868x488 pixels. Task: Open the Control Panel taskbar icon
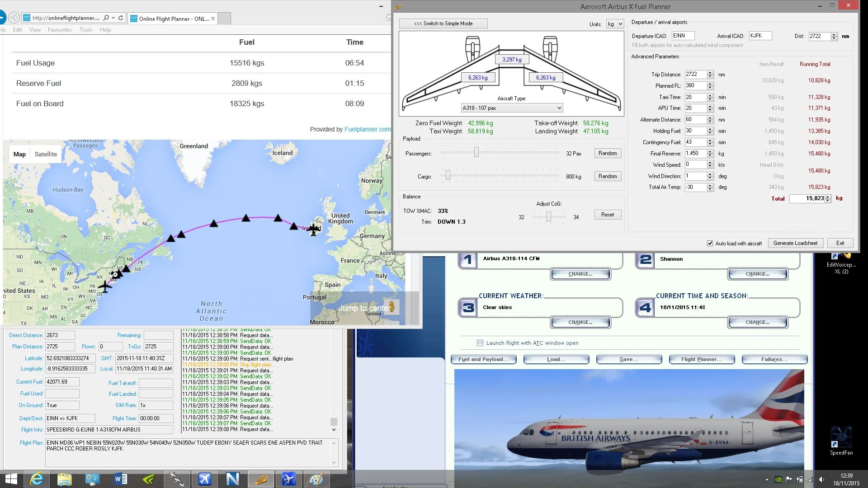[92, 479]
